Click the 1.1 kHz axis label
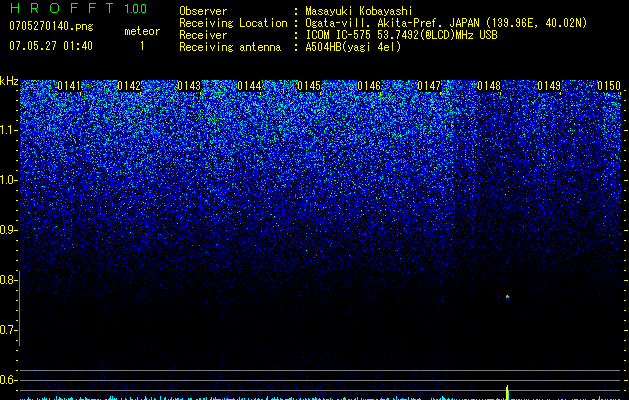Image resolution: width=629 pixels, height=400 pixels. click(8, 130)
